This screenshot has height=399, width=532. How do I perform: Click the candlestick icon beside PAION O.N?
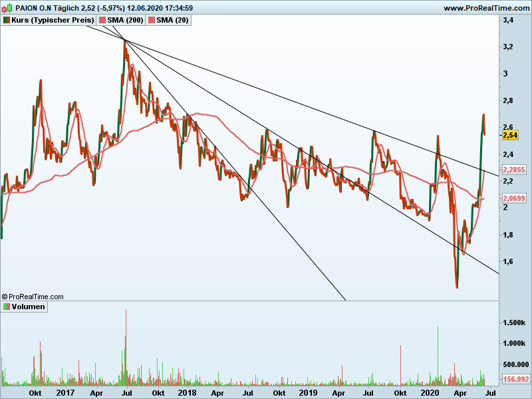point(7,8)
